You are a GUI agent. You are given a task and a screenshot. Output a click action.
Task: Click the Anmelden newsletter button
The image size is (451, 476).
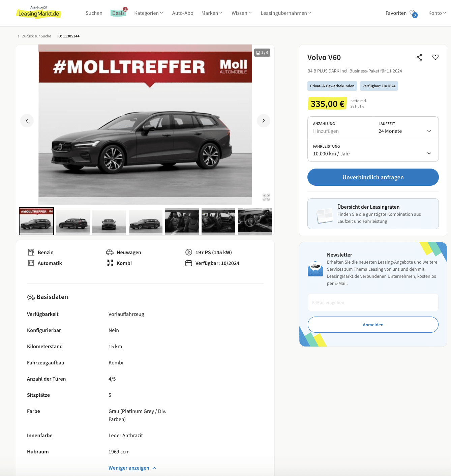pyautogui.click(x=373, y=325)
